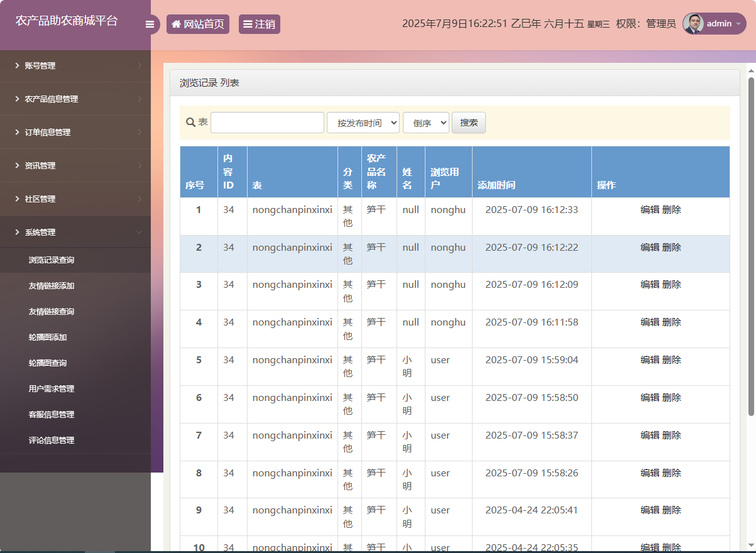Collapse the 系统管理 section arrow

click(x=140, y=233)
